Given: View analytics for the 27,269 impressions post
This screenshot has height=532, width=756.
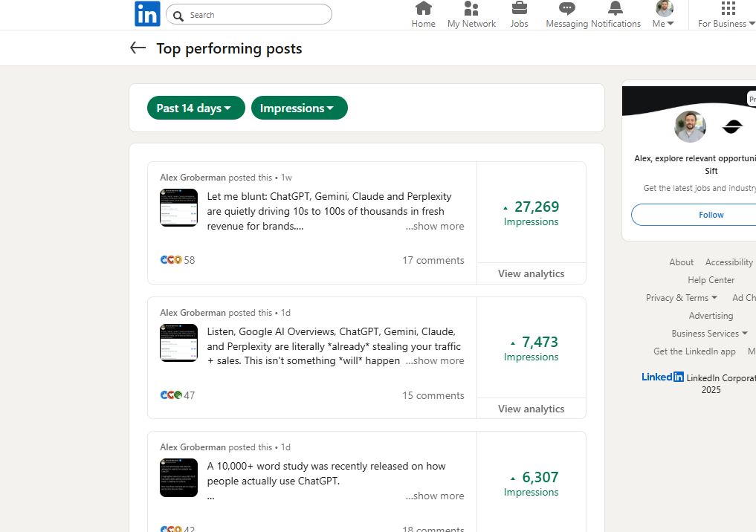Looking at the screenshot, I should pyautogui.click(x=531, y=273).
